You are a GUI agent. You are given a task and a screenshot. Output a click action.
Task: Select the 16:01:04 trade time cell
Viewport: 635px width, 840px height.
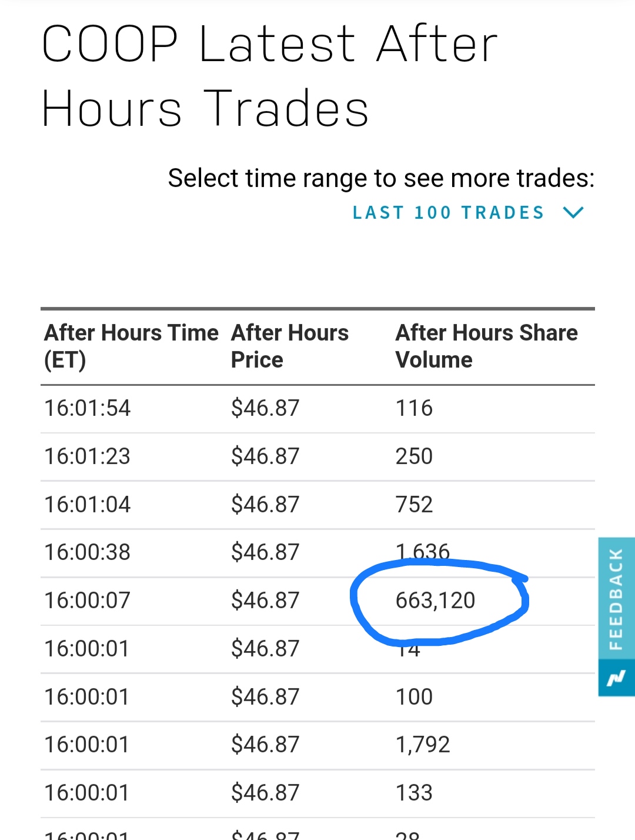(88, 505)
